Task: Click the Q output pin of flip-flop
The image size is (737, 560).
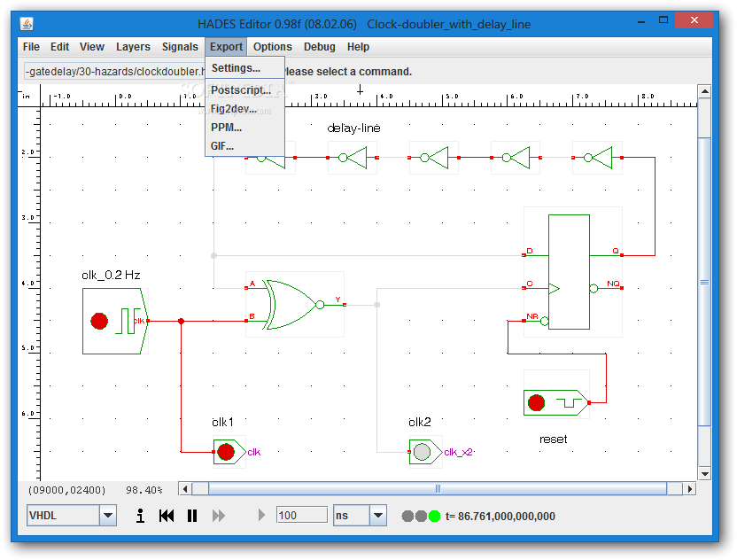Action: pos(622,255)
